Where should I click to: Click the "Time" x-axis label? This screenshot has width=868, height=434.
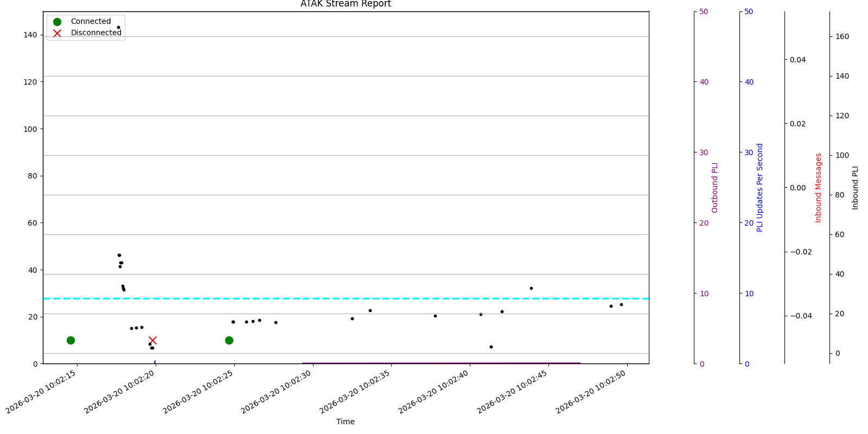tap(346, 422)
